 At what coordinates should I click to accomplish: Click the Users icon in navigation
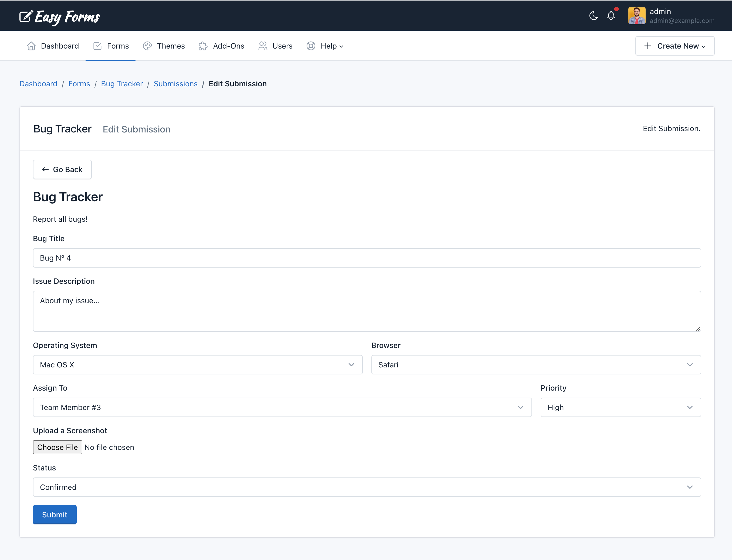click(263, 45)
